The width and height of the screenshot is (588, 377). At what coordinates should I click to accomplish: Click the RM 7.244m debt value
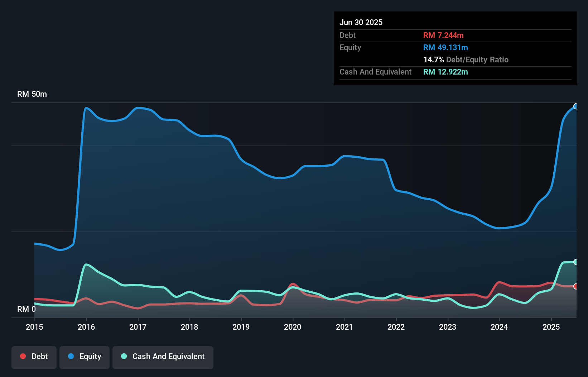[x=443, y=35]
